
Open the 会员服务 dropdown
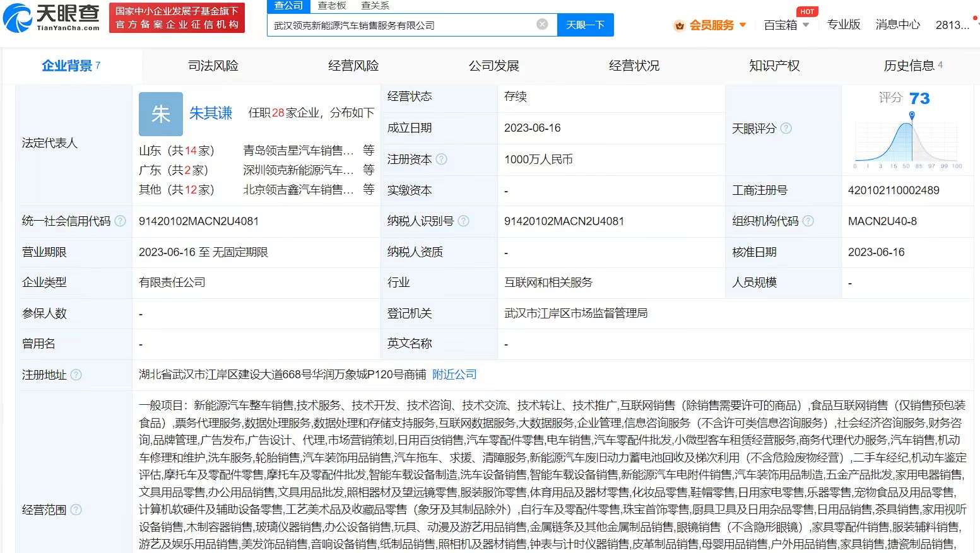coord(716,25)
